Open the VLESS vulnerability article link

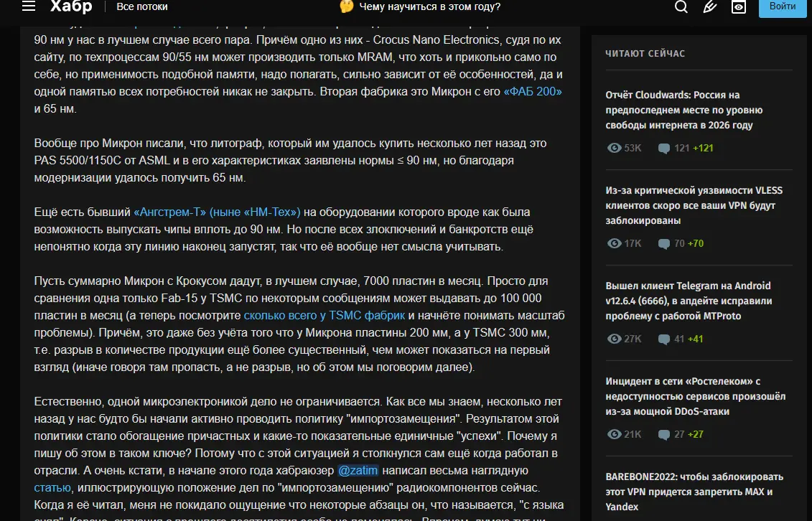(x=694, y=205)
